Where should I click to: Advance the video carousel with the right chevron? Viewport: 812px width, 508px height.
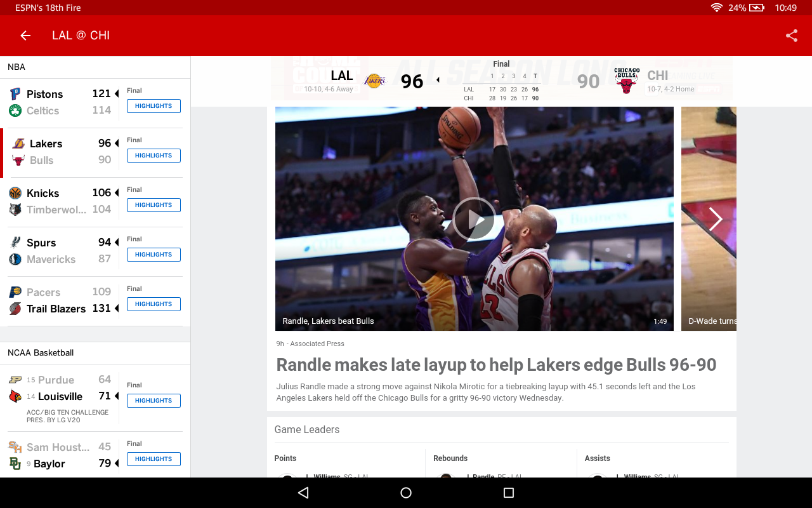(716, 218)
